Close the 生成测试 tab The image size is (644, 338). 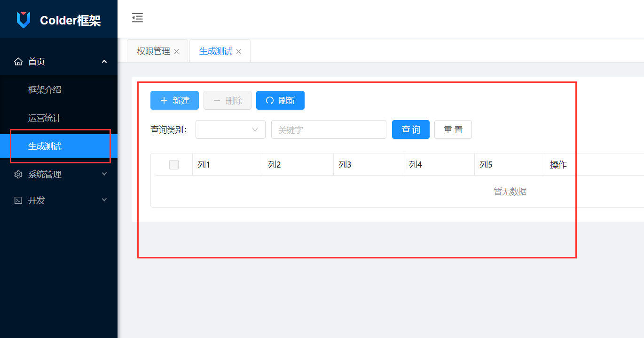(239, 51)
